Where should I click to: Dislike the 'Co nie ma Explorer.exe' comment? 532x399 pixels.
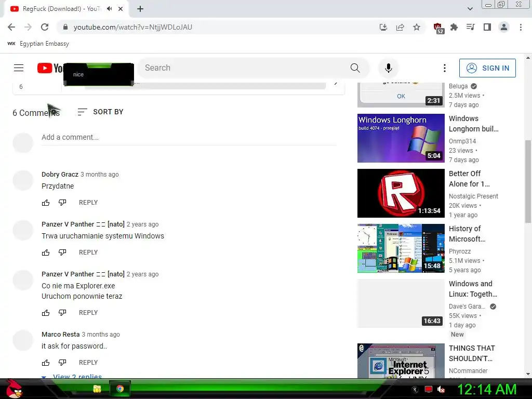[62, 313]
